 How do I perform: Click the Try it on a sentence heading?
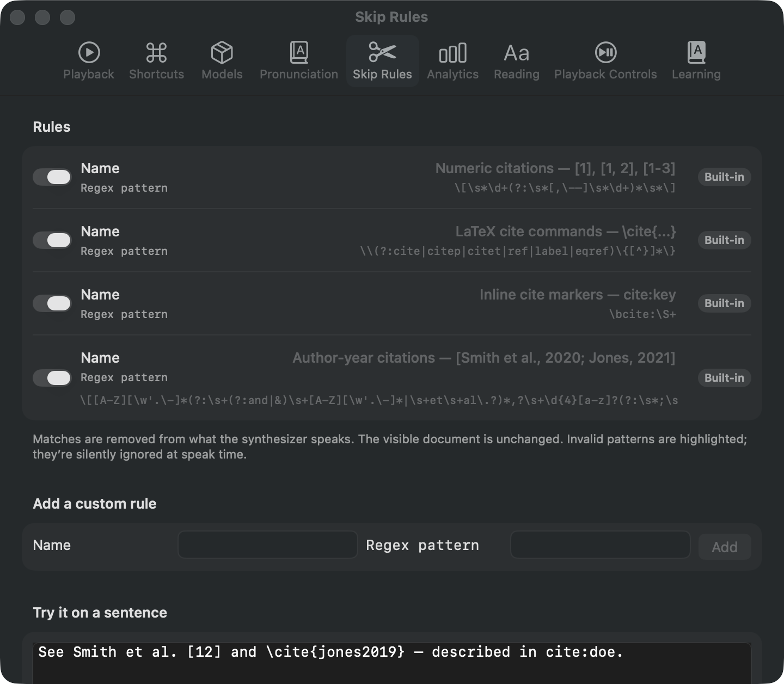[x=100, y=613]
